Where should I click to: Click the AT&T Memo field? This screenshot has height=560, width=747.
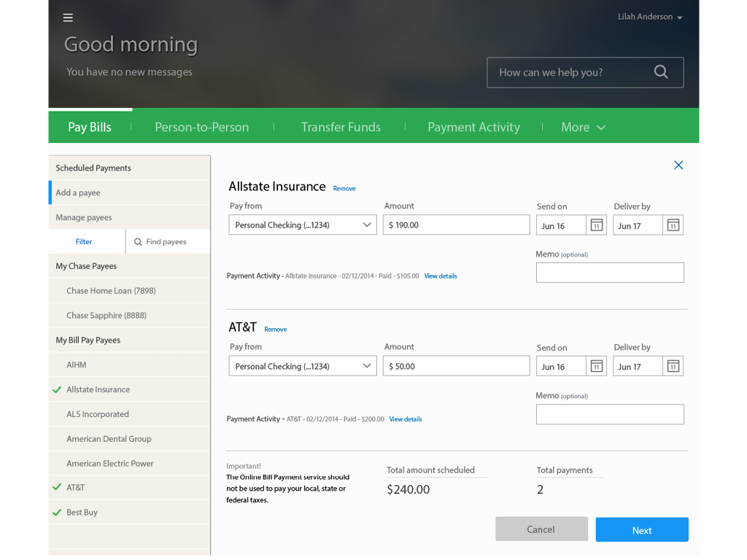pyautogui.click(x=610, y=414)
